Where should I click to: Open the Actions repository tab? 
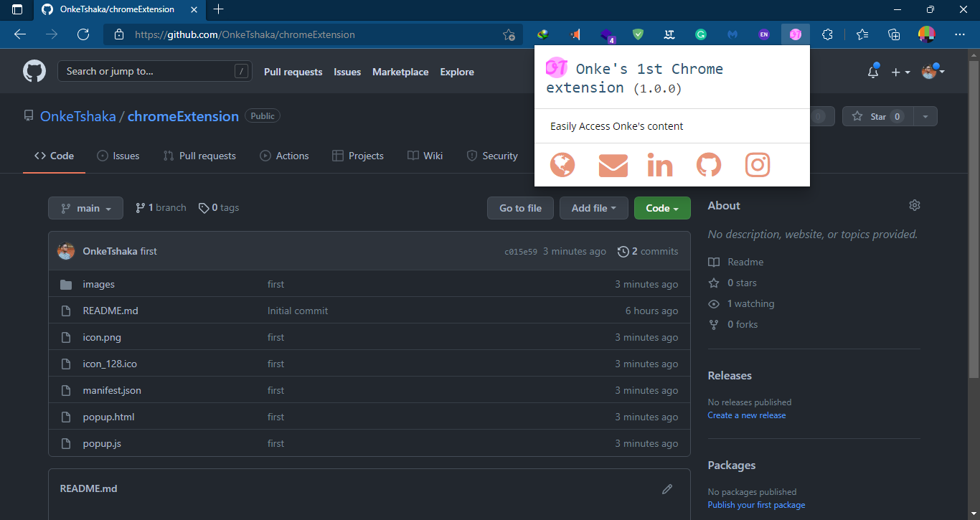click(x=284, y=156)
